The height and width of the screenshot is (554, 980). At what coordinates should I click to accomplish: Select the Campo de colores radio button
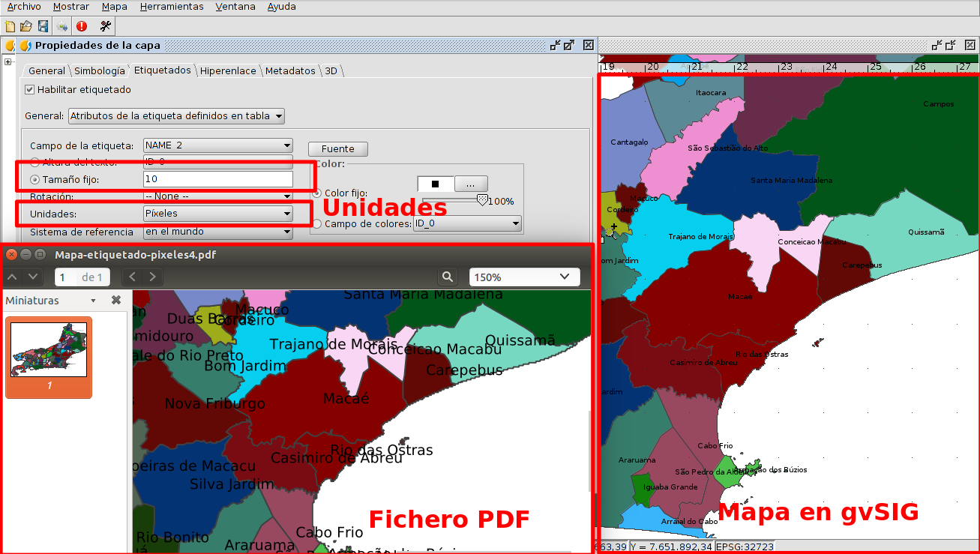pyautogui.click(x=317, y=223)
